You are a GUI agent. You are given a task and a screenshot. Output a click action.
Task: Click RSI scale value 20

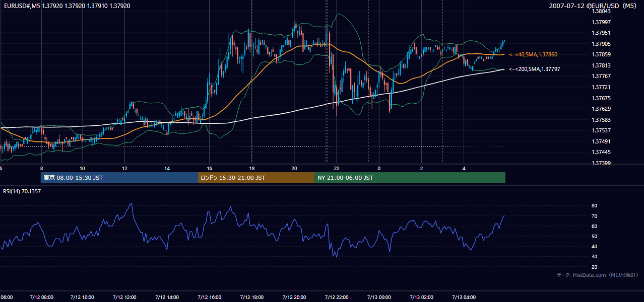pyautogui.click(x=595, y=267)
